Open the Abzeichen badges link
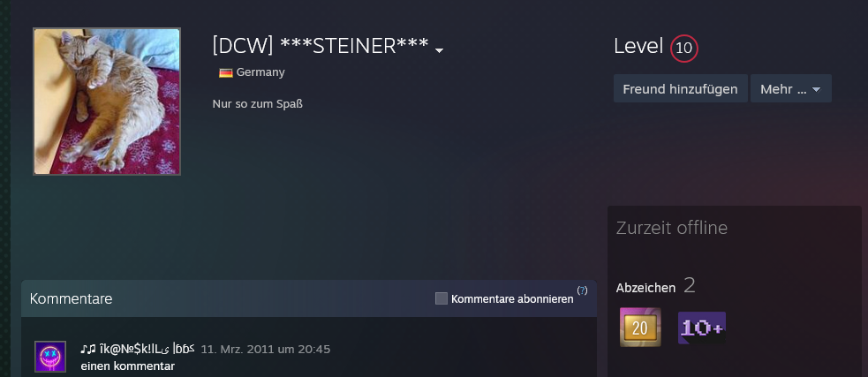The width and height of the screenshot is (868, 377). point(645,288)
